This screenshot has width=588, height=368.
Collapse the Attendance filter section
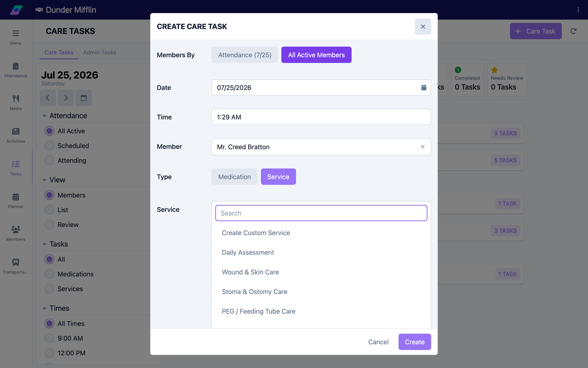(x=45, y=116)
